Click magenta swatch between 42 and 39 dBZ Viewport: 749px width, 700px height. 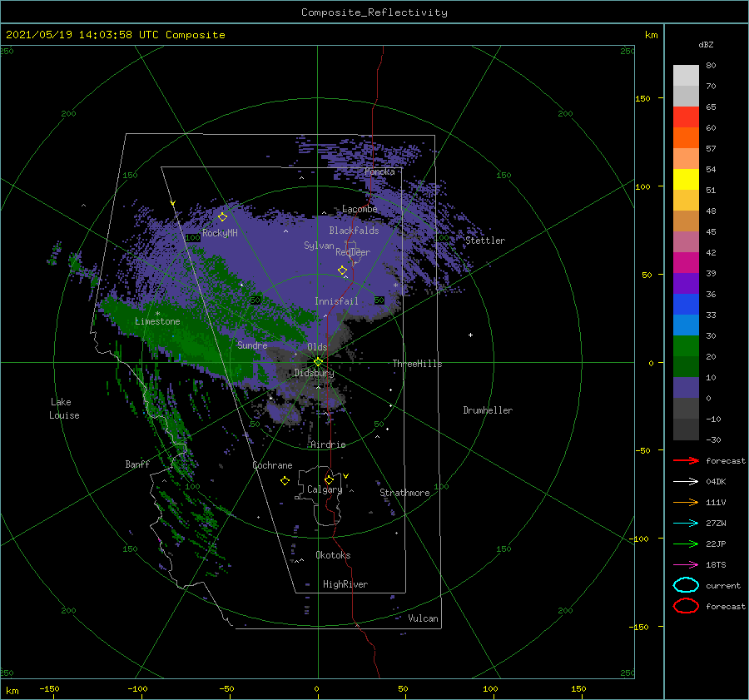(x=686, y=262)
